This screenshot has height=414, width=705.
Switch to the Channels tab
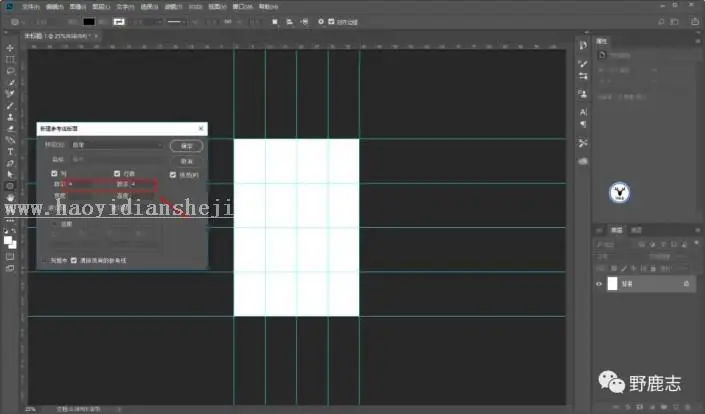click(x=636, y=230)
